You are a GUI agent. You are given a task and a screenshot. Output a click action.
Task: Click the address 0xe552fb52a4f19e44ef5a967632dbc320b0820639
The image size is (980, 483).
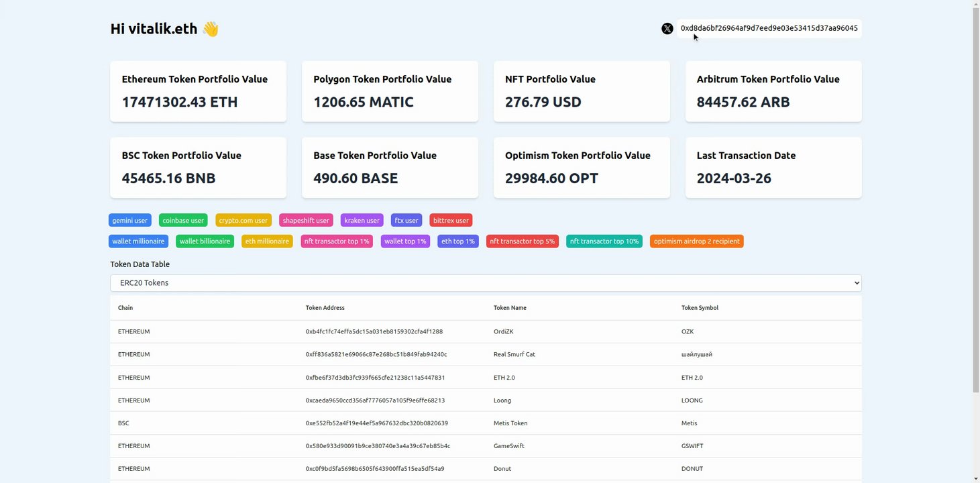[x=377, y=423]
